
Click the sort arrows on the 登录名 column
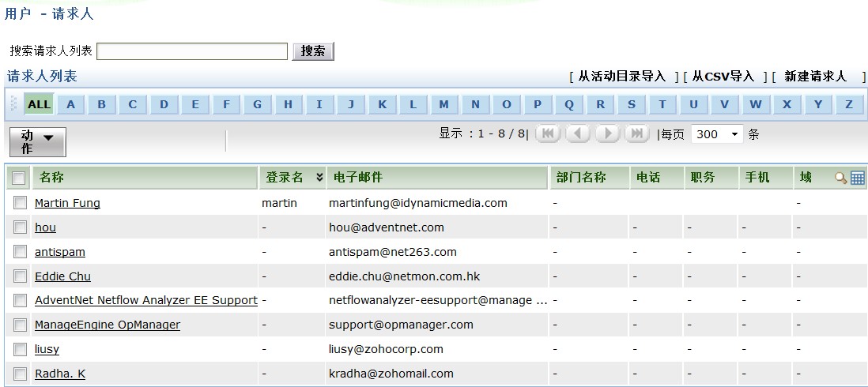319,178
